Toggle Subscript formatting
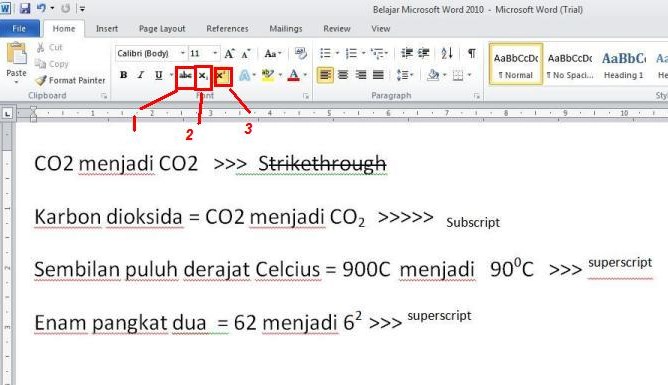Screen dimensions: 668x385 [x=203, y=76]
